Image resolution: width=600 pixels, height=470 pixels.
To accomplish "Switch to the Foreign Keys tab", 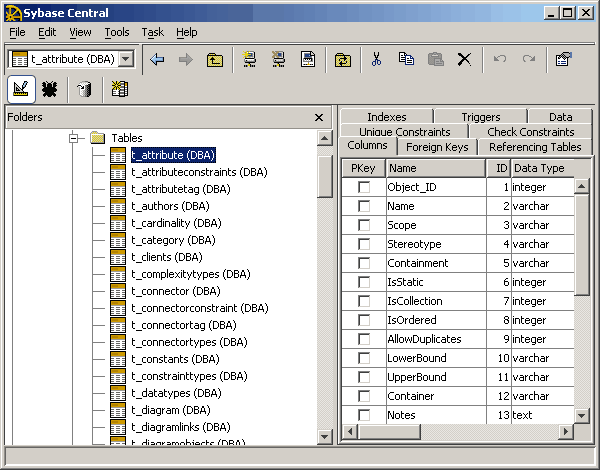I will 437,147.
